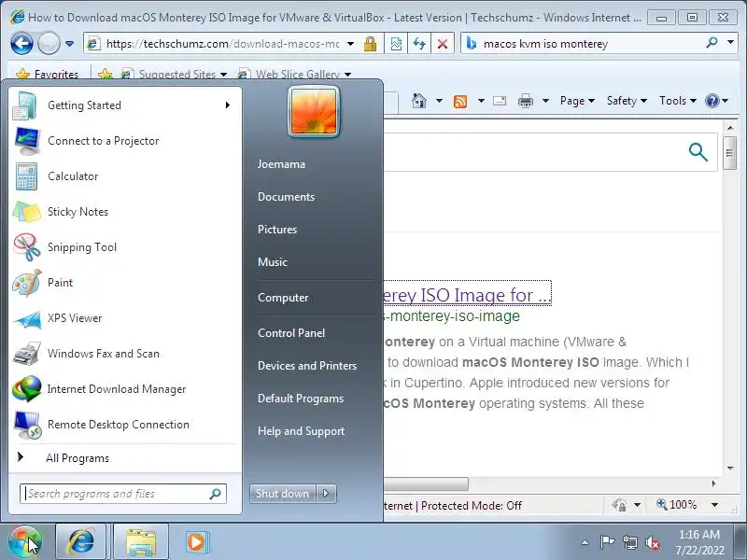Open Music library

tap(273, 262)
